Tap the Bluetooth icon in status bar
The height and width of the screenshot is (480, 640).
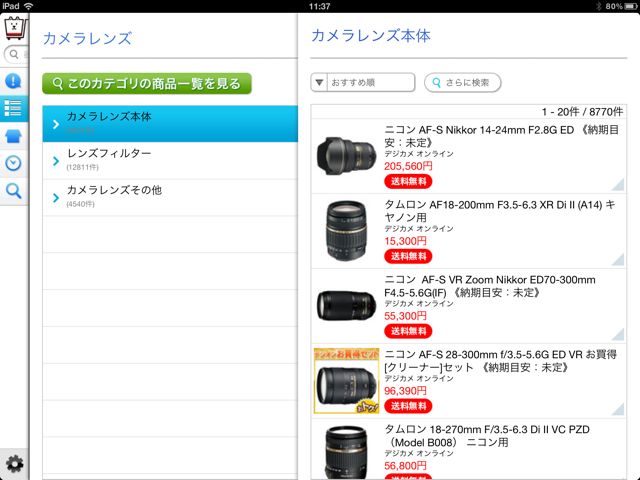click(x=599, y=6)
